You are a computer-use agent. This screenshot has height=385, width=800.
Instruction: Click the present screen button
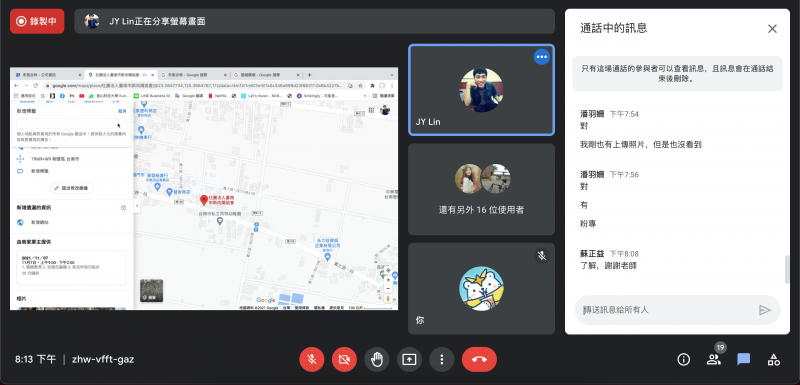coord(409,360)
